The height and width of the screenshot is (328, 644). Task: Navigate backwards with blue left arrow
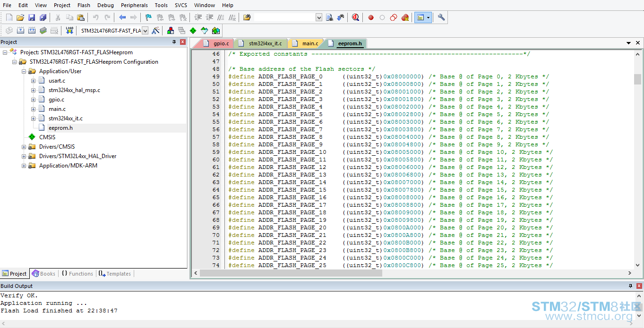pos(122,17)
